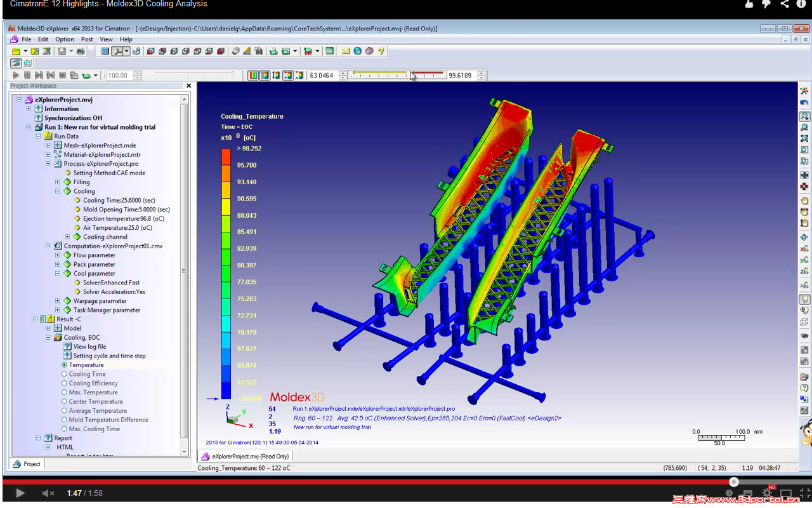Expand the Information tree node

(x=29, y=109)
